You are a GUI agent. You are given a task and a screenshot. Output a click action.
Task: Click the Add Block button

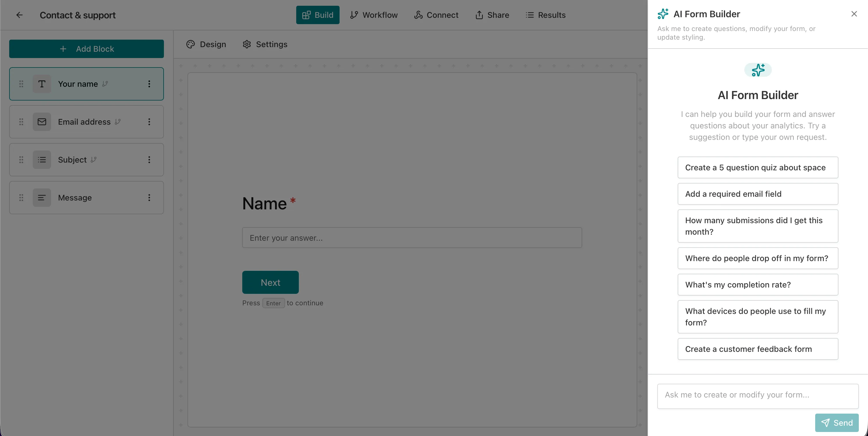(87, 49)
